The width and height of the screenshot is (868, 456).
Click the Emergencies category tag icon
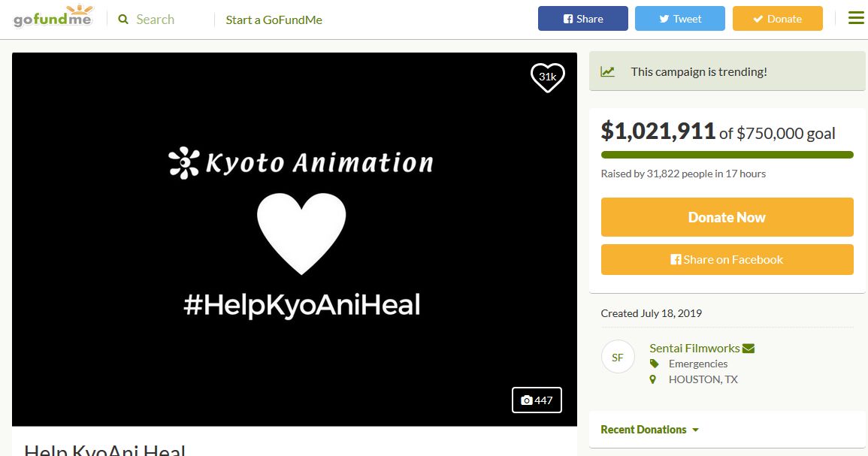tap(654, 364)
